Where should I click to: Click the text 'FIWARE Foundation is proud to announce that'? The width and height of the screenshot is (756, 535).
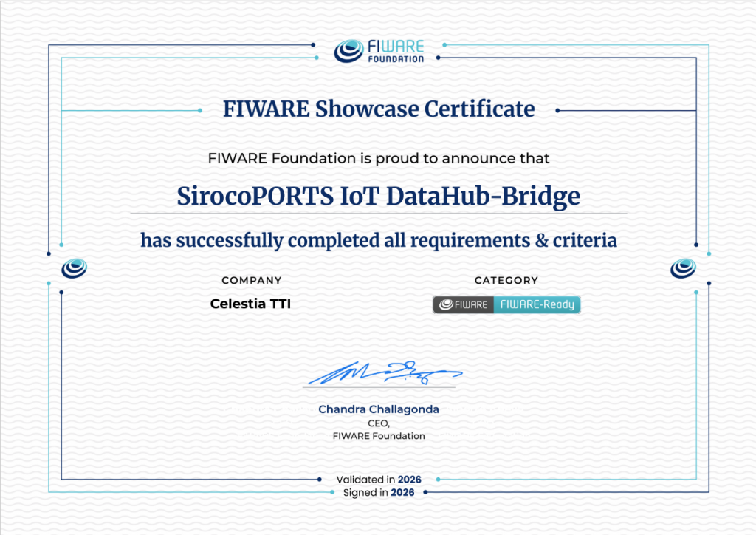pyautogui.click(x=379, y=158)
